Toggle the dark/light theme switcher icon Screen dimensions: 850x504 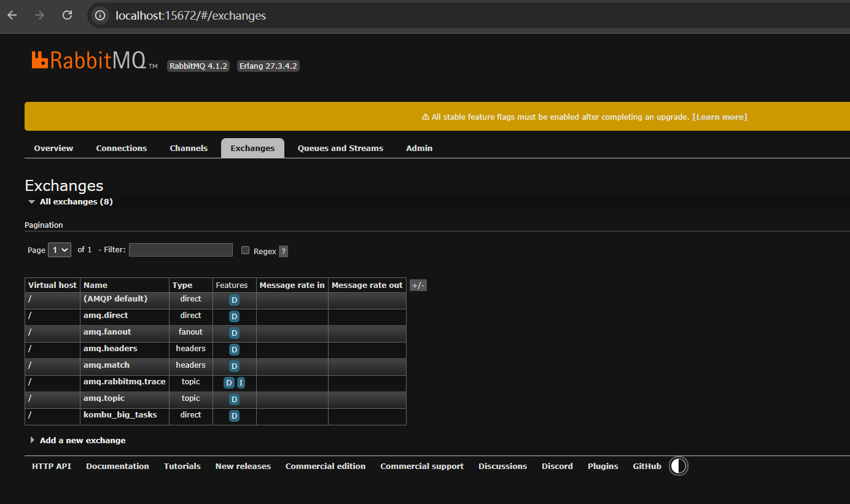(x=679, y=467)
